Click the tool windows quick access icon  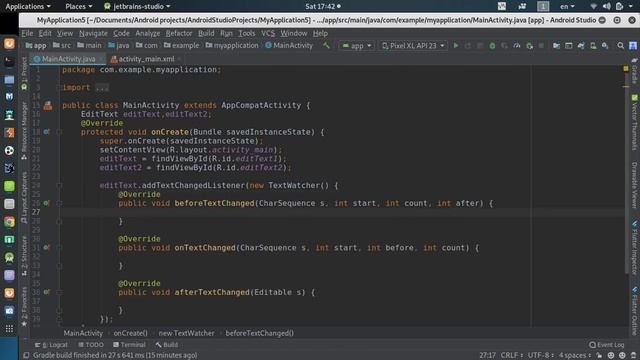pos(26,355)
